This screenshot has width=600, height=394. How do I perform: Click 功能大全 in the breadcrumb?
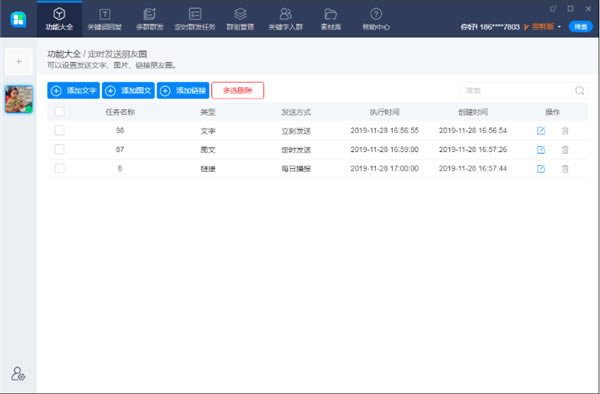coord(64,54)
